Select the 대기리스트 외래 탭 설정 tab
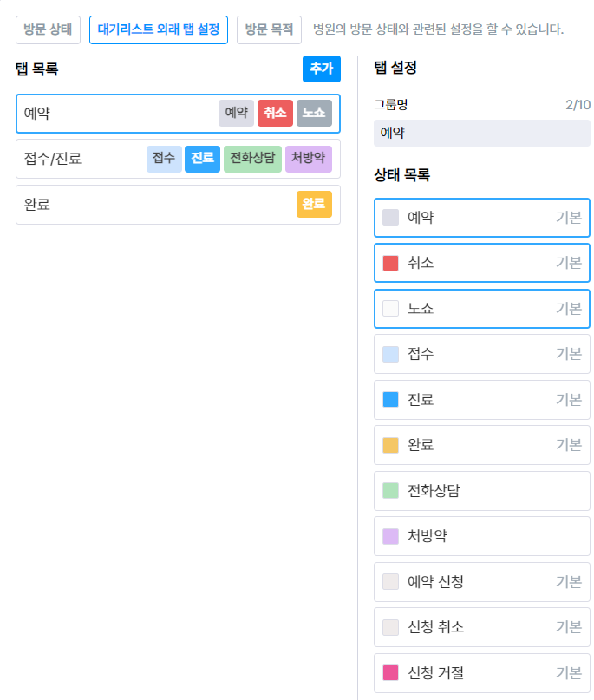This screenshot has width=594, height=700. tap(158, 29)
